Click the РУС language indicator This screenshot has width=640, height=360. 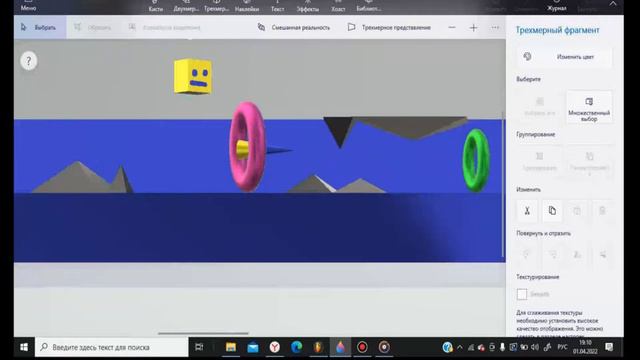coord(562,347)
